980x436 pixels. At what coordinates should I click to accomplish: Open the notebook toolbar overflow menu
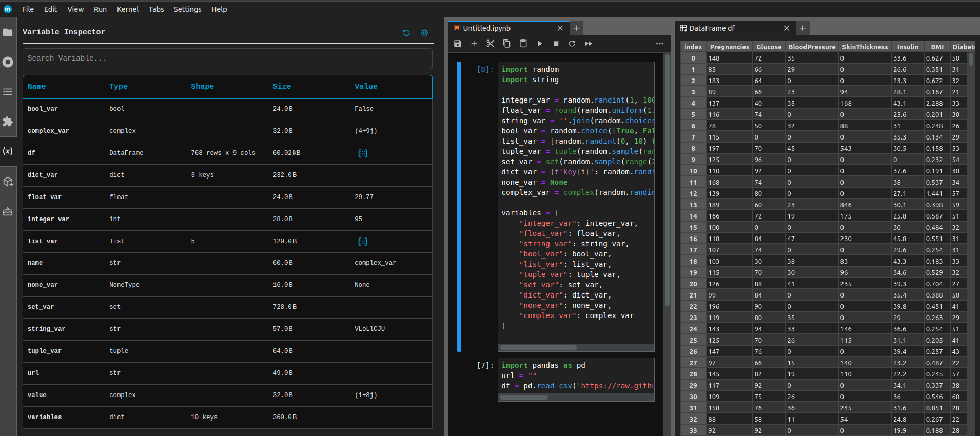tap(659, 44)
